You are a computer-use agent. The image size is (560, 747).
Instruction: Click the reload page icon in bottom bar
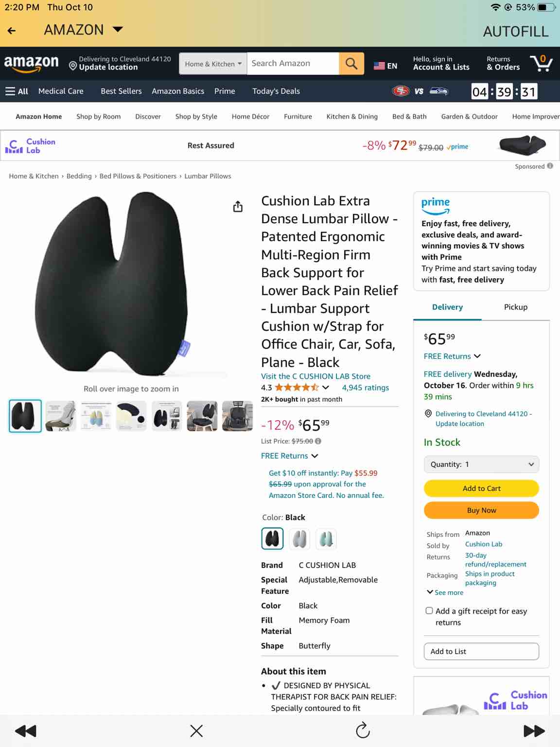point(363,730)
